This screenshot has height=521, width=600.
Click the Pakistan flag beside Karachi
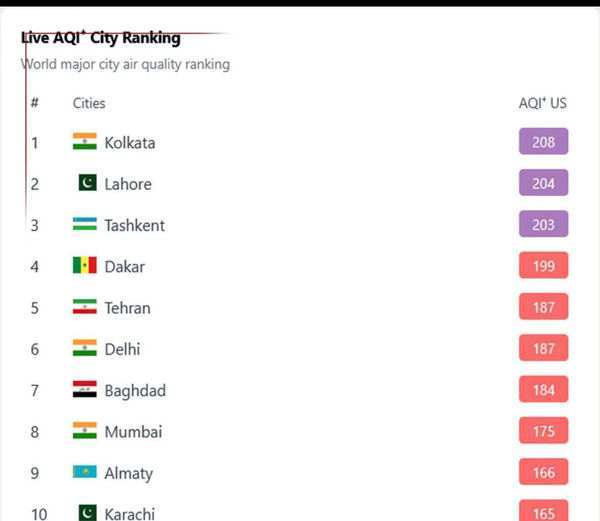[87, 513]
